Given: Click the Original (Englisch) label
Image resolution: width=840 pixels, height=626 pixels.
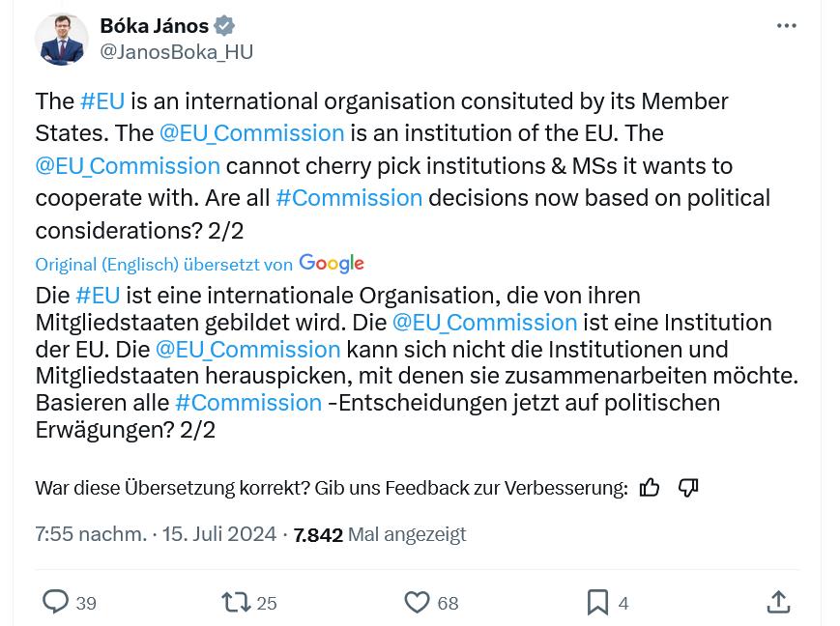Looking at the screenshot, I should click(106, 264).
